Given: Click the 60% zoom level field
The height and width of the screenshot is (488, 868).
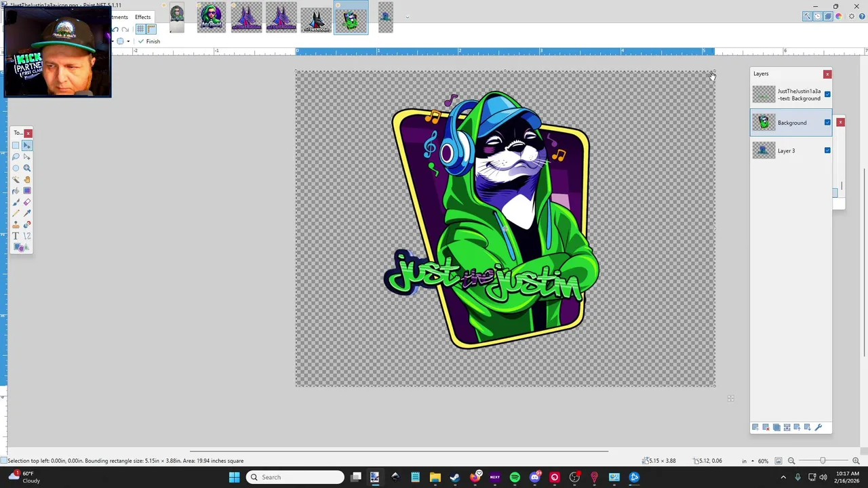Looking at the screenshot, I should (763, 461).
